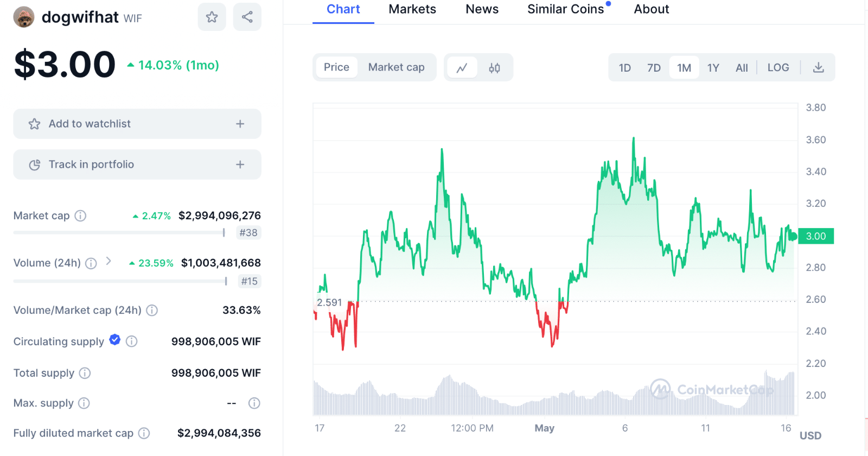Set chart range to 1Y
Screen dimensions: 868x456
click(713, 68)
